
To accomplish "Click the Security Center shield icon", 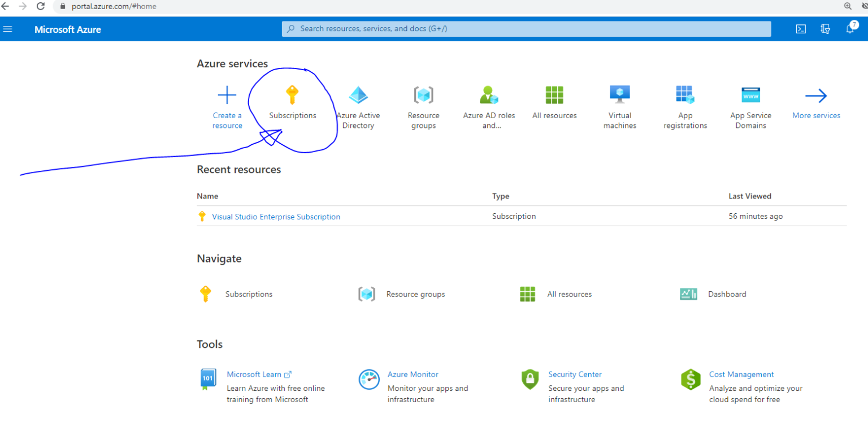I will (x=530, y=379).
